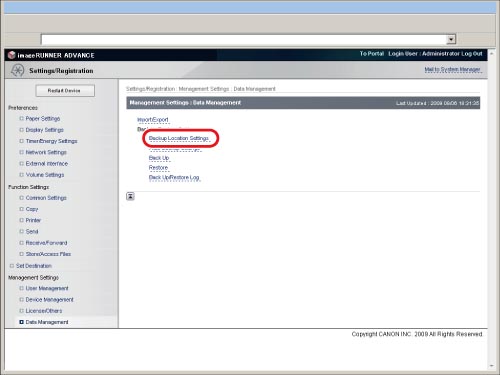Click the Restart Device button
Viewport: 500px width, 375px height.
[65, 91]
